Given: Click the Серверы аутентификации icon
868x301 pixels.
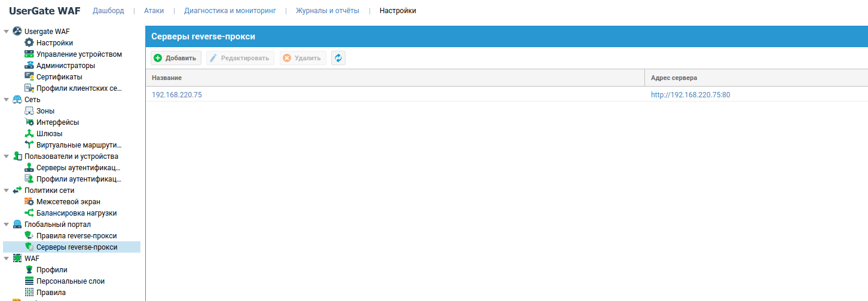Looking at the screenshot, I should click(x=29, y=168).
